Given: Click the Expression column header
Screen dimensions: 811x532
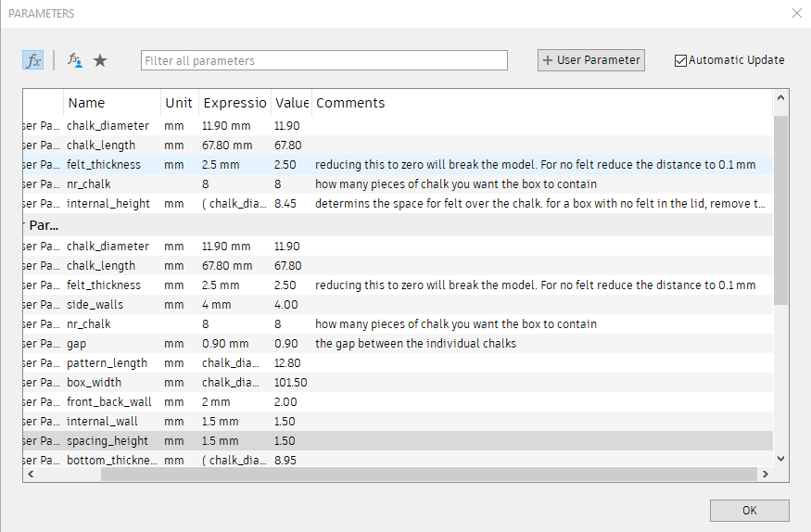Looking at the screenshot, I should (234, 103).
